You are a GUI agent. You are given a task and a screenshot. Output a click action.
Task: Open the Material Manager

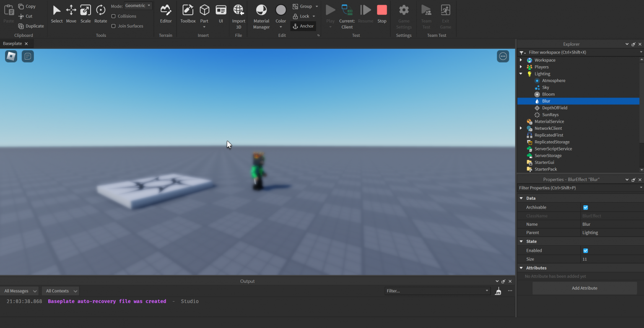261,14
